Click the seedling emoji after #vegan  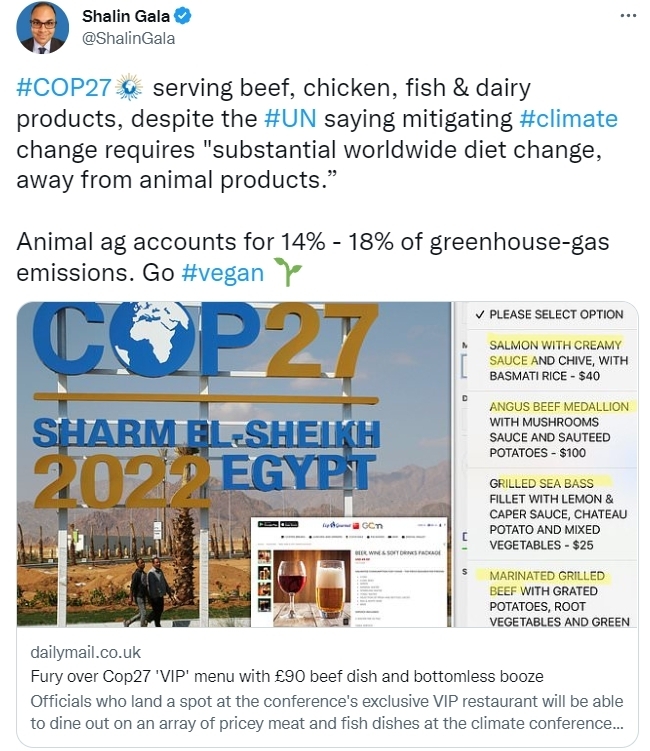pos(287,272)
